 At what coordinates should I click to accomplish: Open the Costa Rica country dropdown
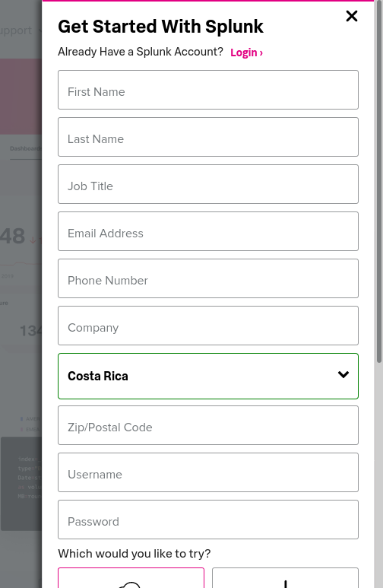point(208,376)
